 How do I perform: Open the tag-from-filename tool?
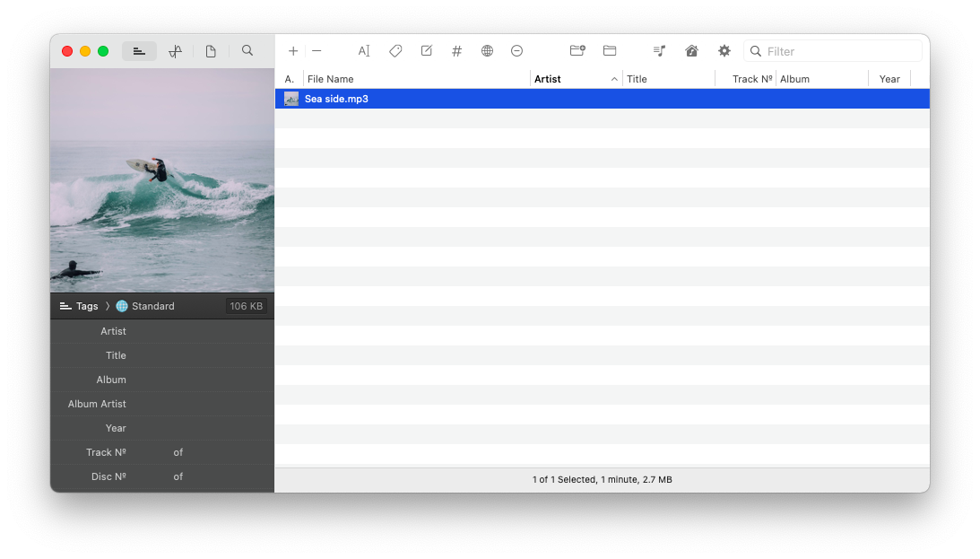[x=395, y=51]
